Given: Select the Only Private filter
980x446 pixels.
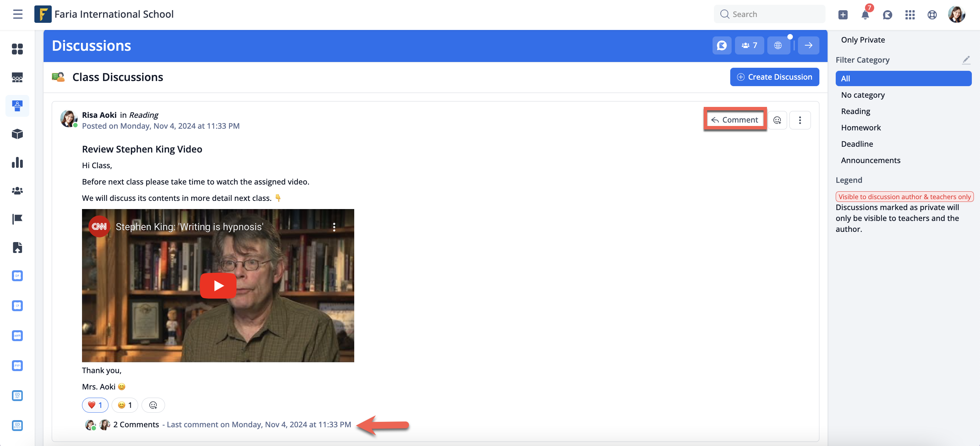Looking at the screenshot, I should tap(863, 40).
